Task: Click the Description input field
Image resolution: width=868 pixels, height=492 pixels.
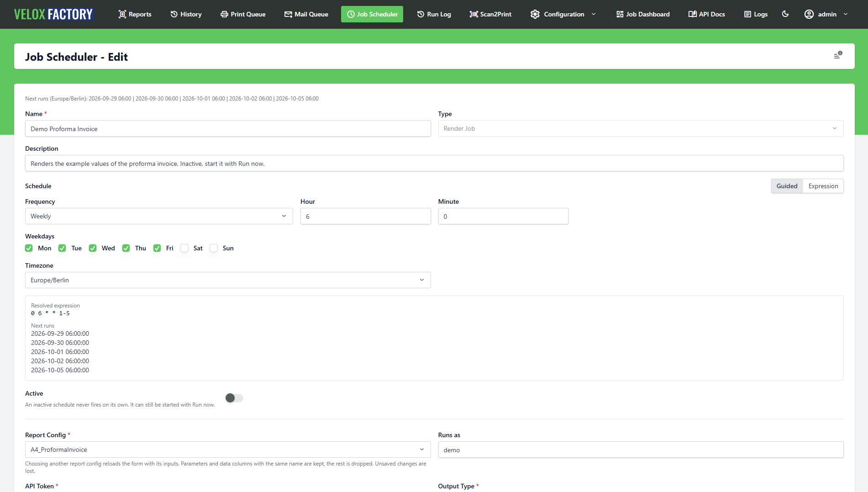Action: pos(434,163)
